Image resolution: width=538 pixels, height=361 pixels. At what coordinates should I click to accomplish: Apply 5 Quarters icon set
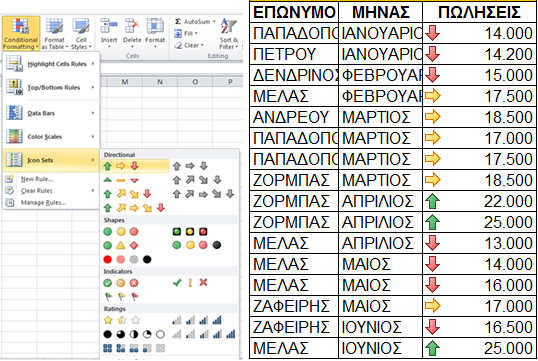pyautogui.click(x=134, y=334)
